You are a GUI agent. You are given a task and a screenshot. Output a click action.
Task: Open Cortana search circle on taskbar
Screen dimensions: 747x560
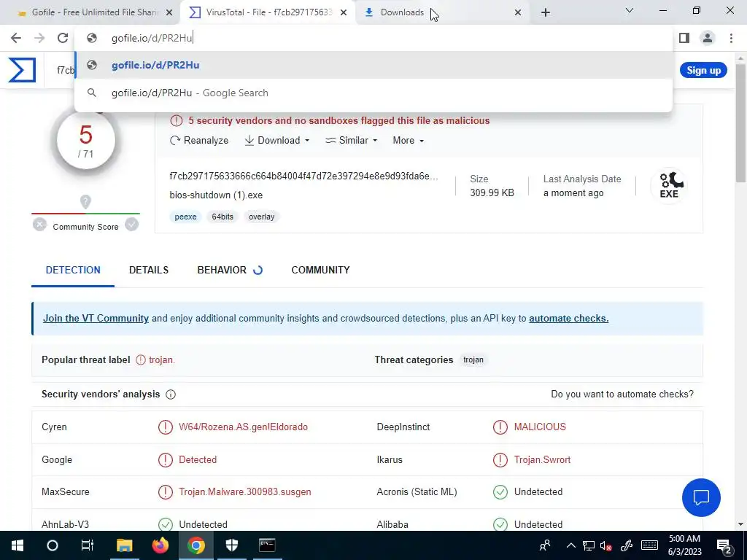pos(53,545)
